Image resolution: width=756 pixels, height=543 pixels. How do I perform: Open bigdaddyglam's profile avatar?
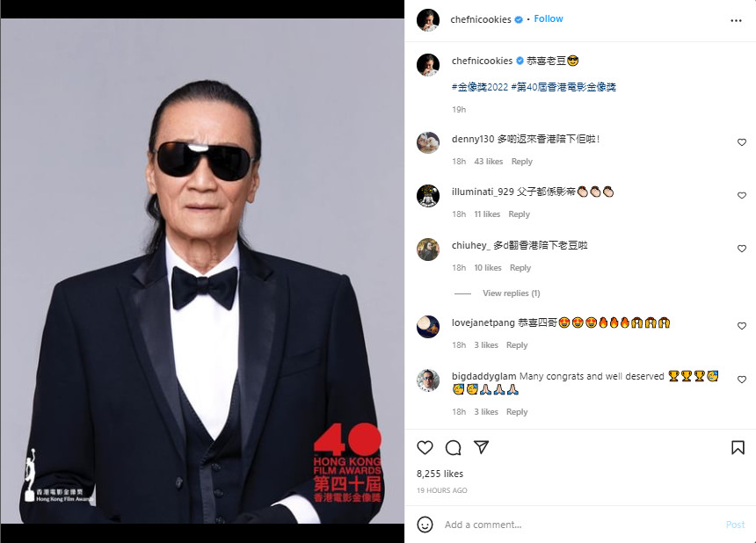(x=428, y=380)
